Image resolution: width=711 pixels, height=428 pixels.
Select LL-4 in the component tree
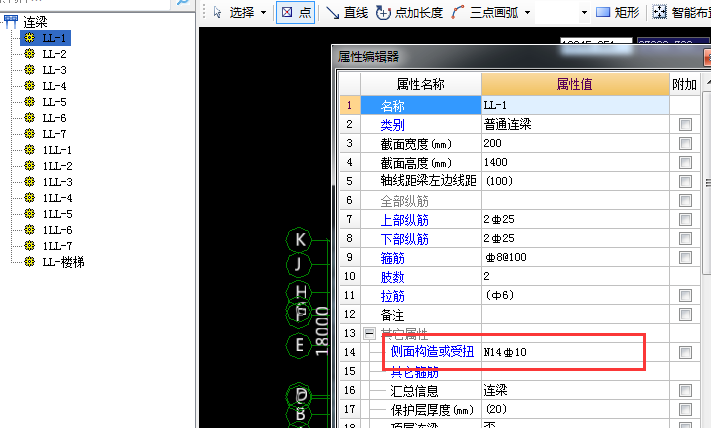click(54, 86)
